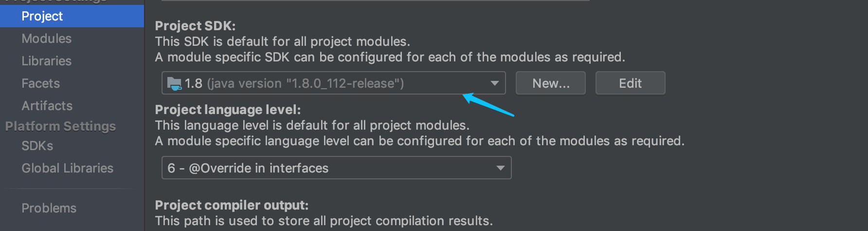Switch to the Facets section
This screenshot has width=868, height=231.
(41, 83)
